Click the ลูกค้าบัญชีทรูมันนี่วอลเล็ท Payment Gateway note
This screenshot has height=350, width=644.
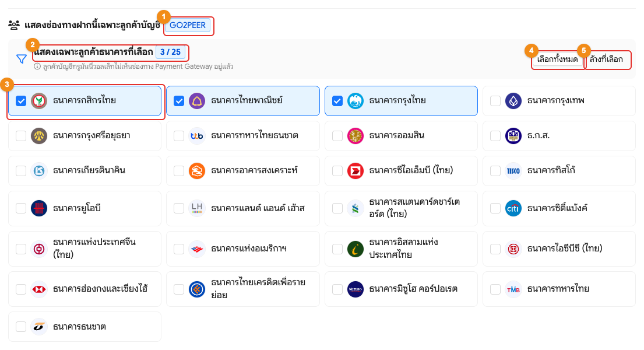138,66
